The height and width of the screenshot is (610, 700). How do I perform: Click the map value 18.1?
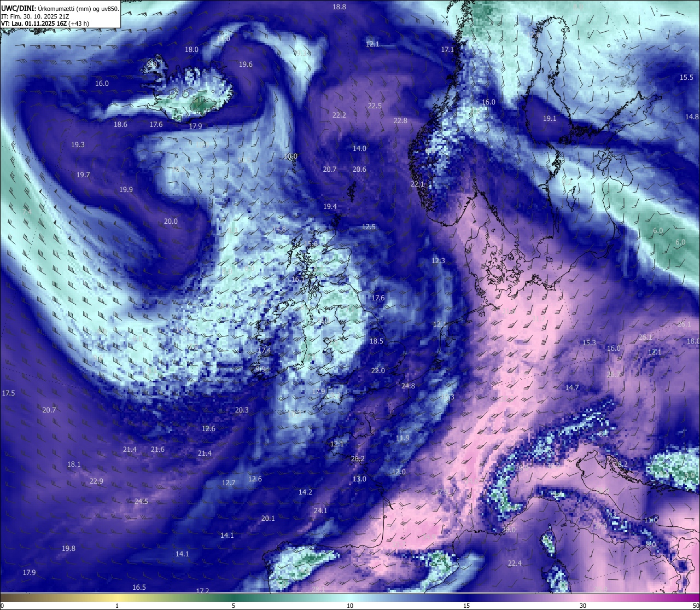pyautogui.click(x=74, y=464)
